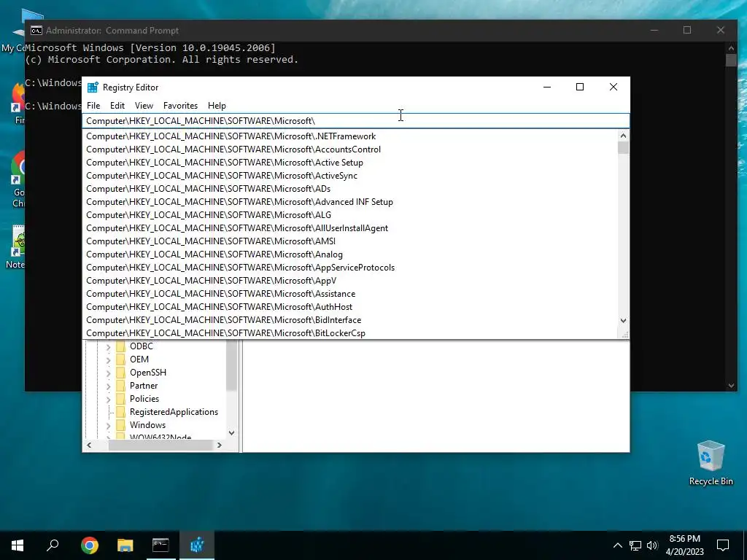This screenshot has height=560, width=747.
Task: Open the Edit menu in Registry Editor
Action: point(117,106)
